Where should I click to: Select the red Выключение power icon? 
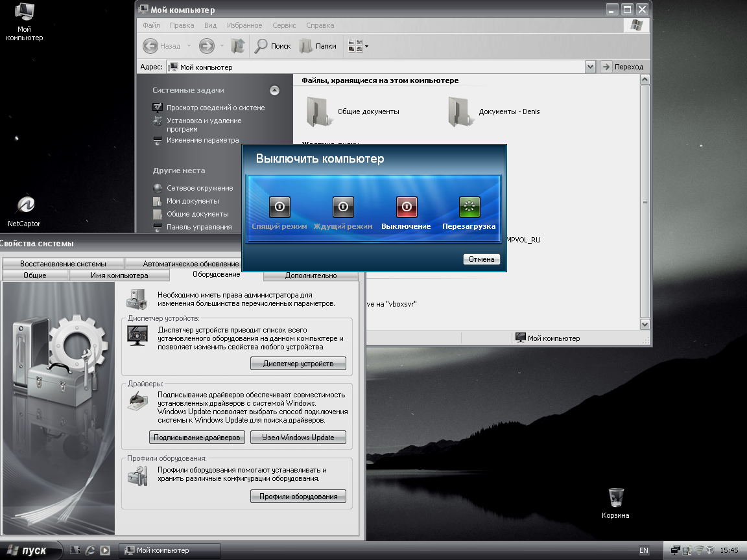[x=407, y=207]
